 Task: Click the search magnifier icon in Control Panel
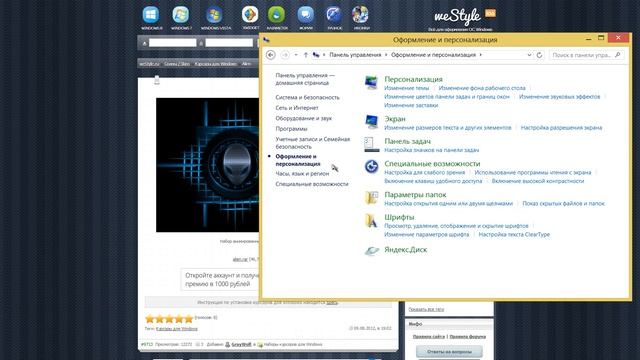[618, 55]
